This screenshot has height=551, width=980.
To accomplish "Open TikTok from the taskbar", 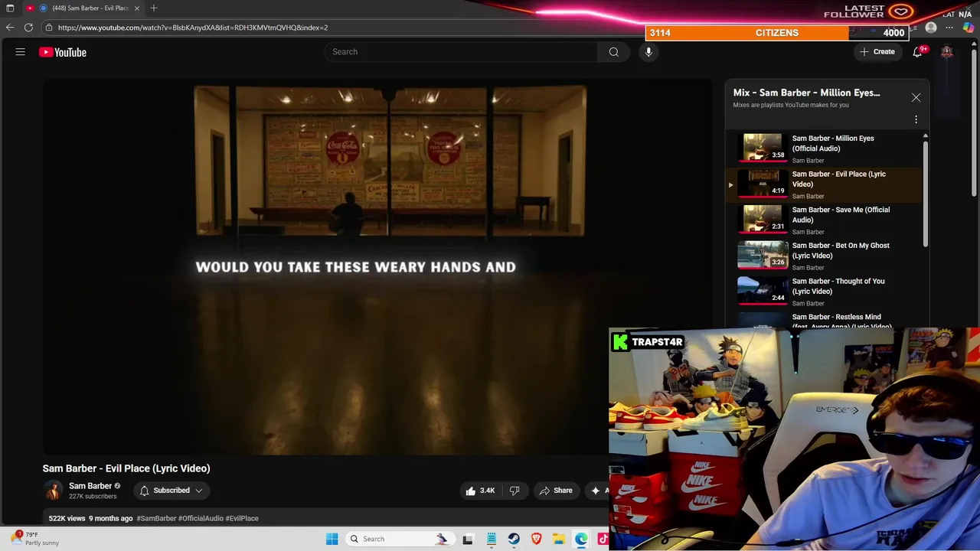I will coord(603,539).
